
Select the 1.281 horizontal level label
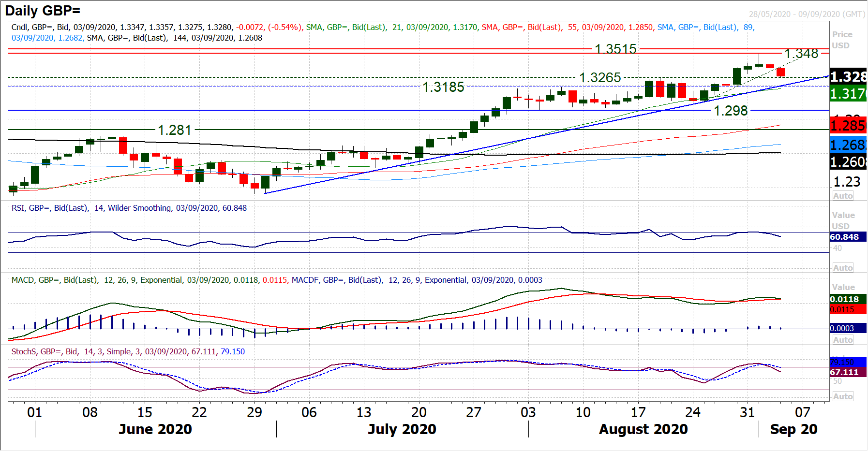tap(175, 130)
